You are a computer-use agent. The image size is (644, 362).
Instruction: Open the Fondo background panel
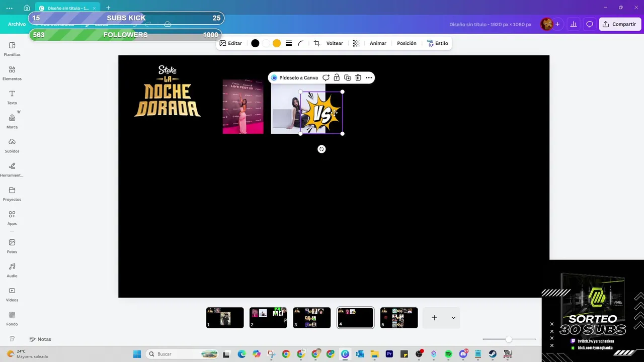(x=12, y=318)
